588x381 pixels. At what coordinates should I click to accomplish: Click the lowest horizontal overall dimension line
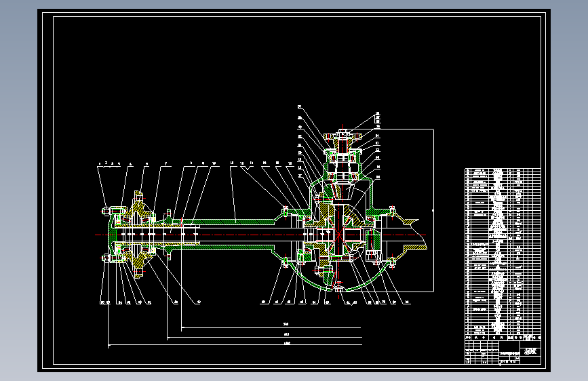click(x=235, y=345)
